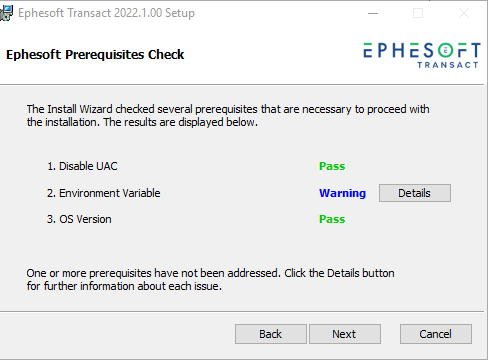Click the Ephesoft Transact logo

point(422,55)
